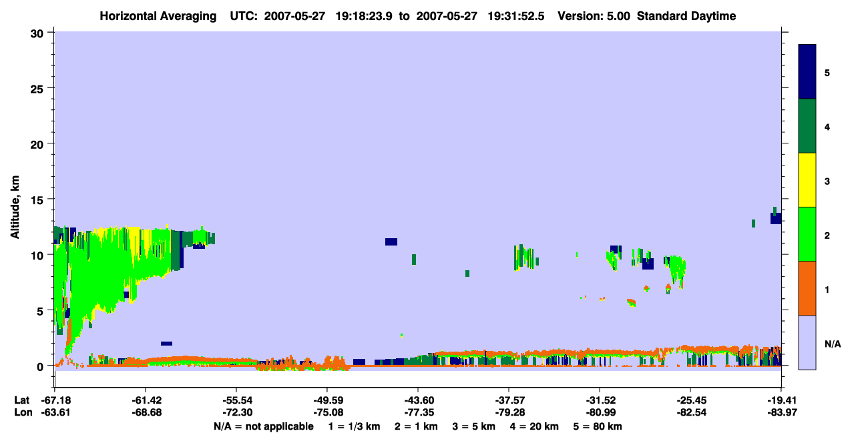Click the dark green level 4 colorbar segment
The width and height of the screenshot is (868, 445).
[x=807, y=126]
